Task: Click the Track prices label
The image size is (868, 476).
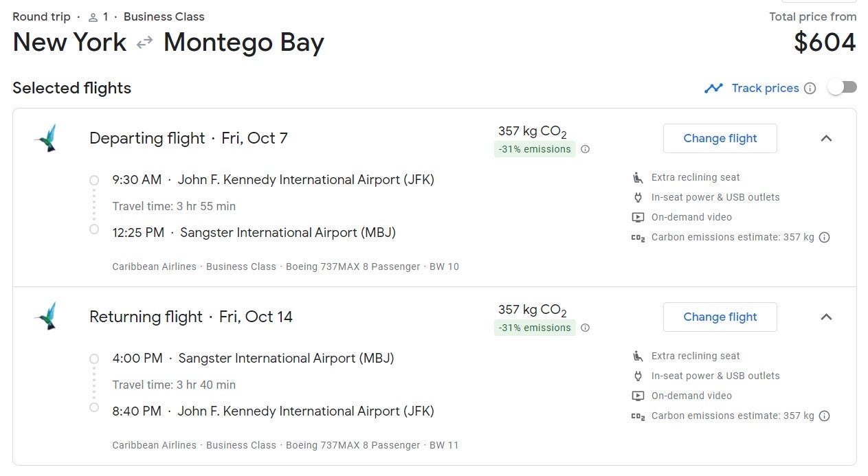Action: pos(765,88)
